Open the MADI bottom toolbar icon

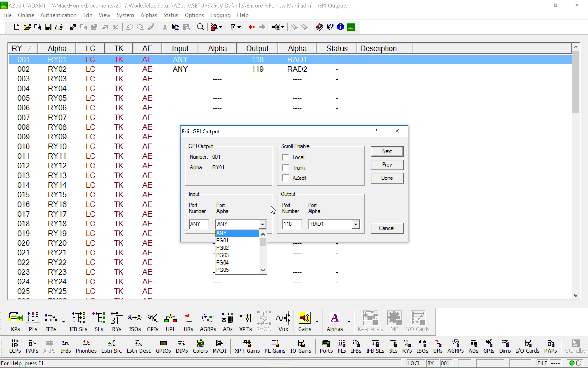tap(219, 347)
